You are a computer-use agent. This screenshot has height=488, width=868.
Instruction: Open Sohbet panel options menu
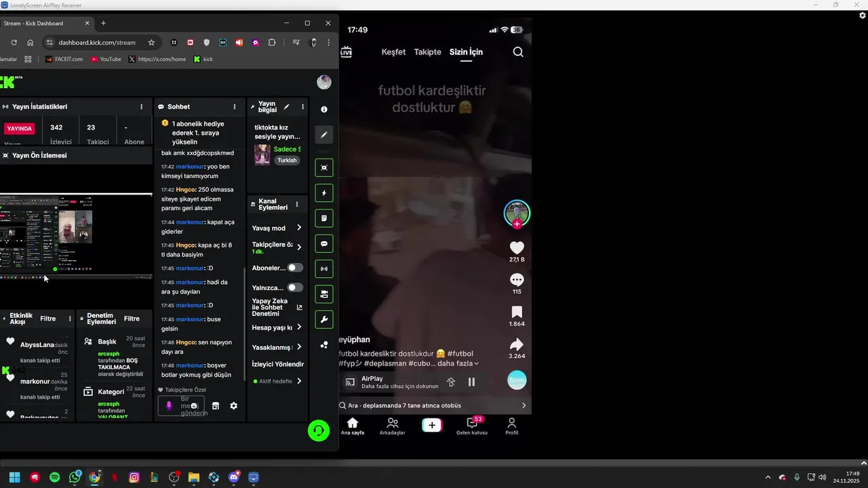[x=235, y=106]
